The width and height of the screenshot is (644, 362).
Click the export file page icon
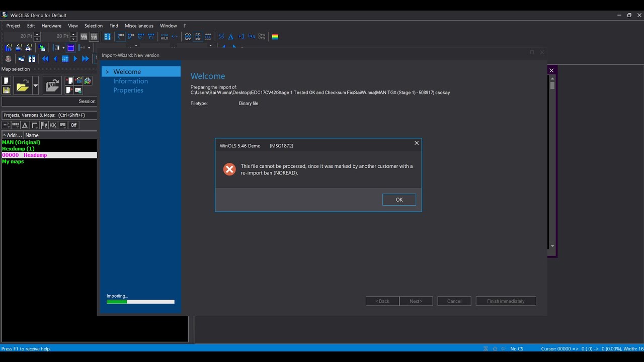tap(69, 90)
